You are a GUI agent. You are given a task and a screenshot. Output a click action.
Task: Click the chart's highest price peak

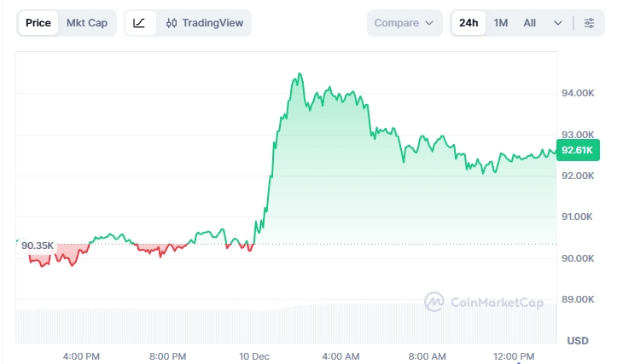click(298, 75)
